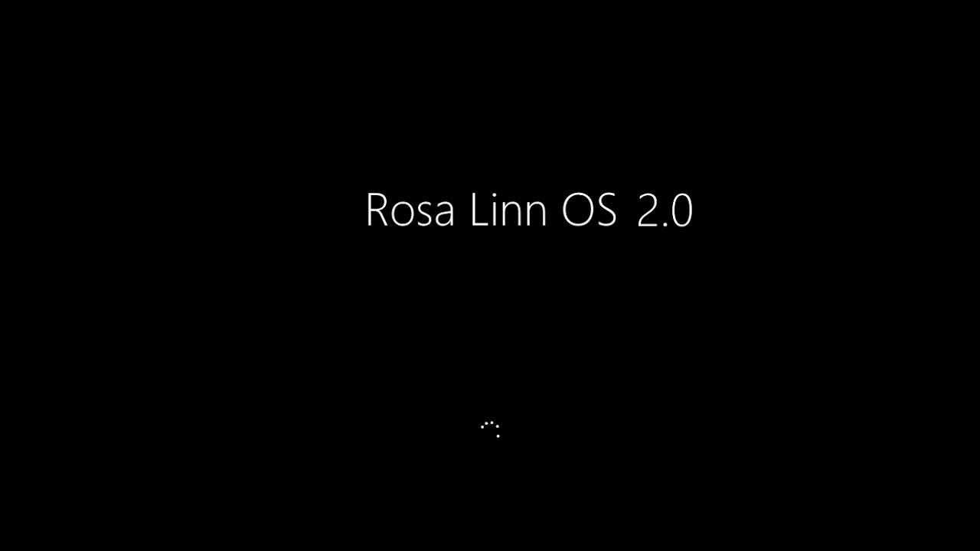The image size is (980, 551).
Task: Click the capital R in Rosa
Action: 377,210
